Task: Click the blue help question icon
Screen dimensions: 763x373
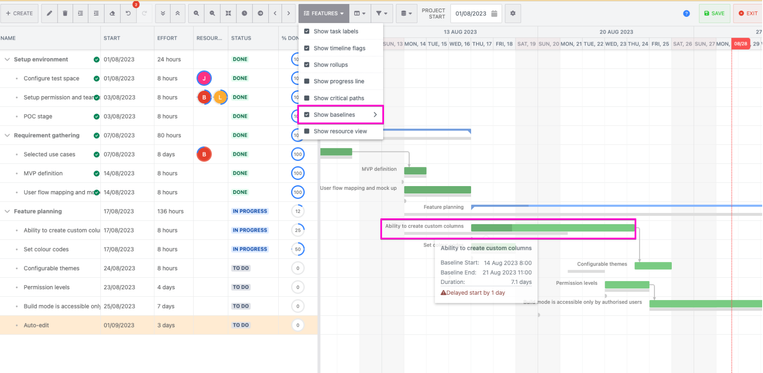Action: pos(686,14)
